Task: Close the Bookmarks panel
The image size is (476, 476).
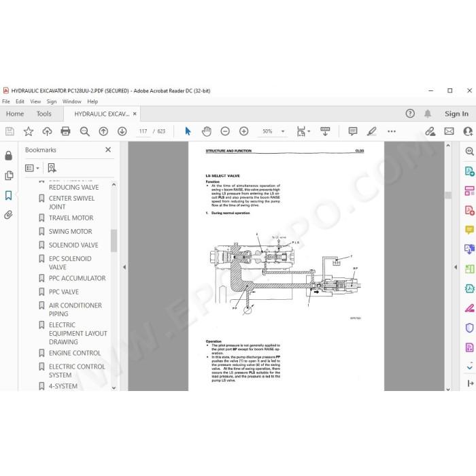Action: pos(108,150)
